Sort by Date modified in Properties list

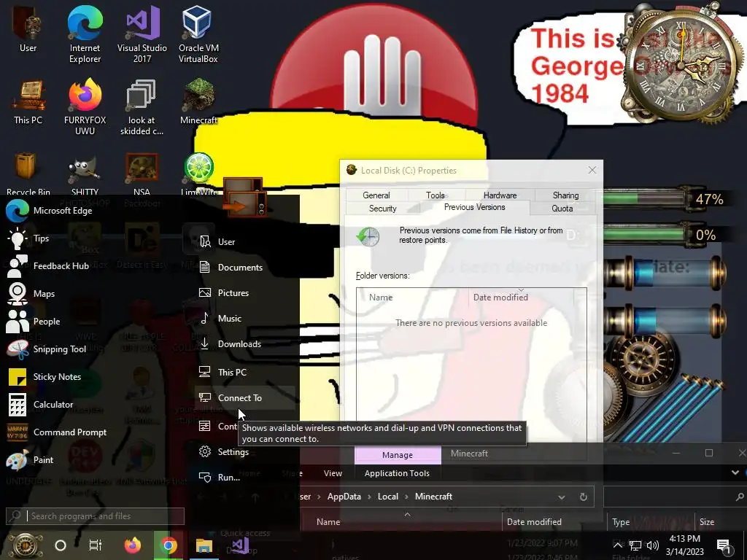(x=521, y=297)
